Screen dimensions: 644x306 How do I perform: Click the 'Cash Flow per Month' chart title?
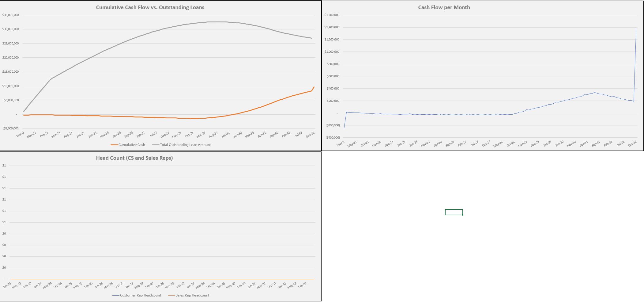tap(444, 7)
